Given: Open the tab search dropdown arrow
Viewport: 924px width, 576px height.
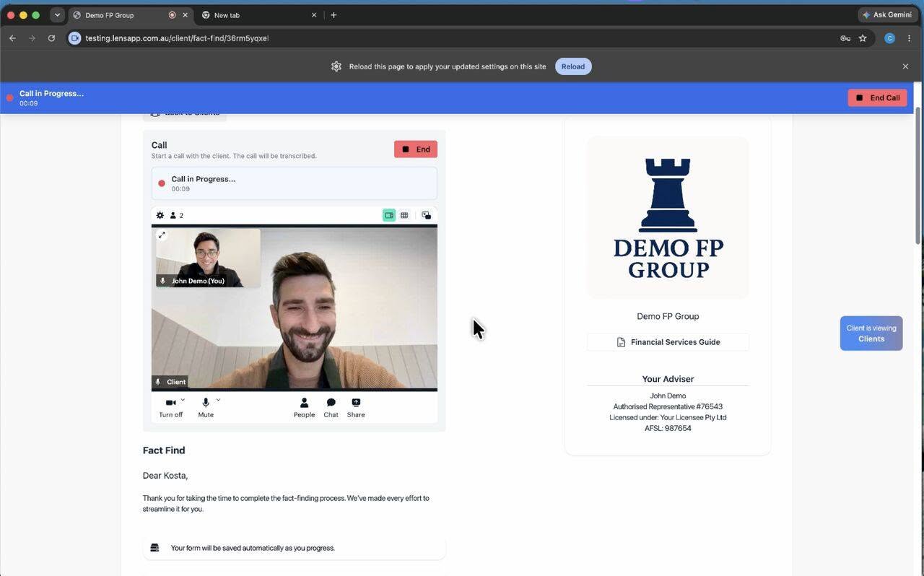Looking at the screenshot, I should [57, 15].
